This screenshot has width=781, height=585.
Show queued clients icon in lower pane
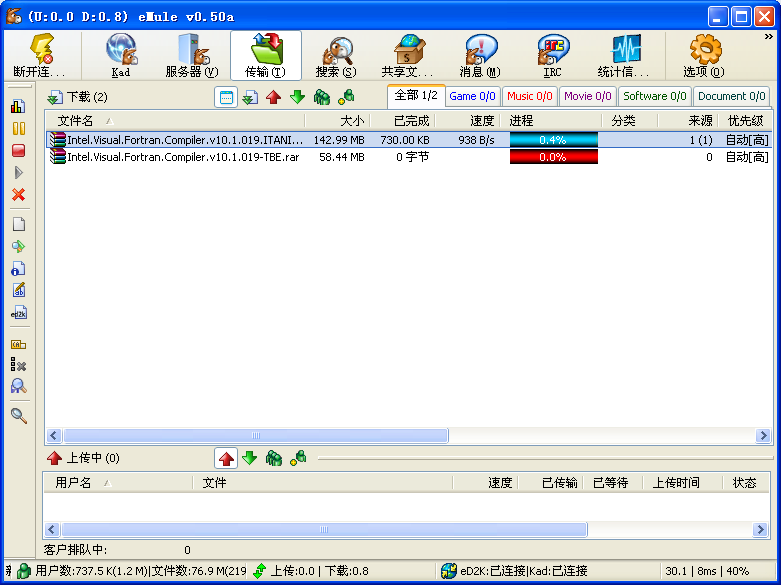273,458
